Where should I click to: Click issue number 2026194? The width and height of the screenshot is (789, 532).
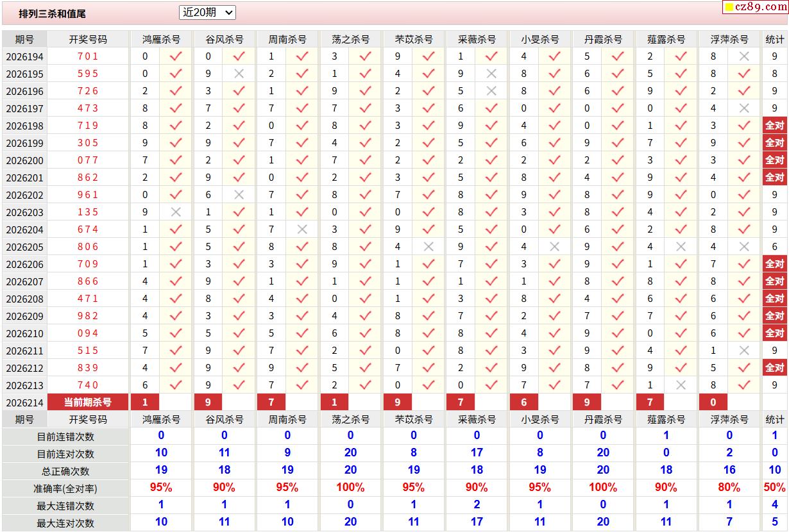[25, 56]
